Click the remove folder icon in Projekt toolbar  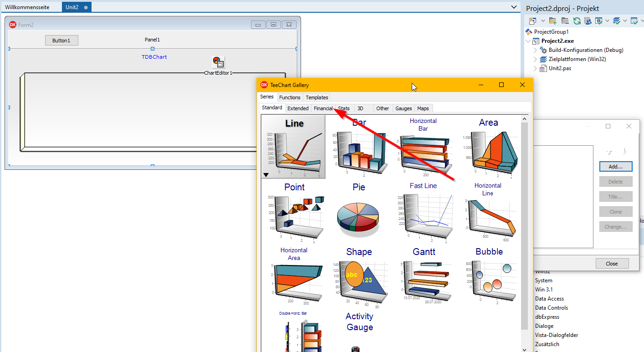(565, 21)
